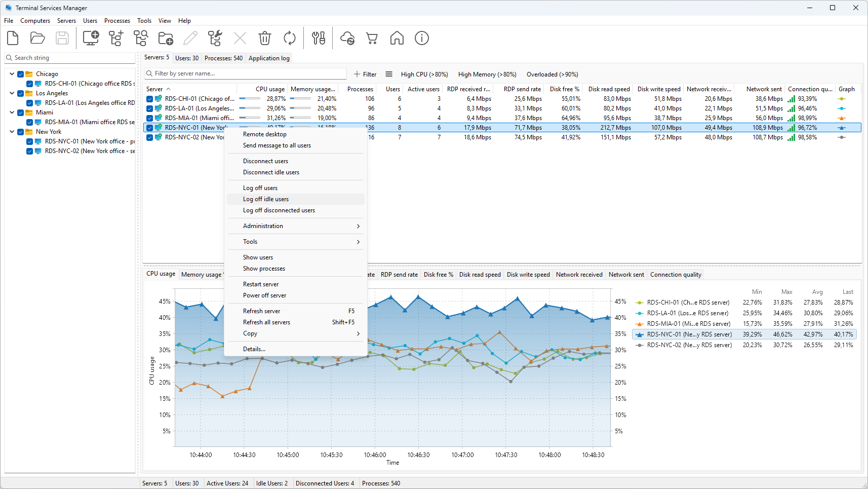Apply the Overloaded (>90%) filter

[x=552, y=74]
